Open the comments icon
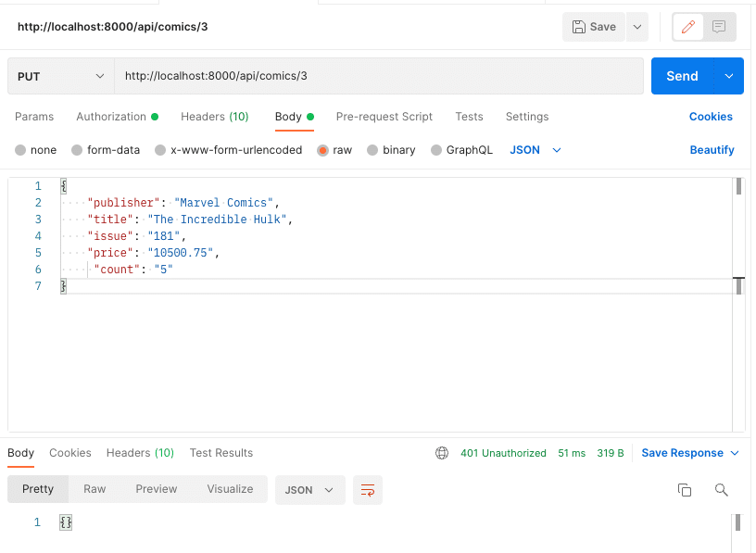The width and height of the screenshot is (756, 553). click(719, 27)
